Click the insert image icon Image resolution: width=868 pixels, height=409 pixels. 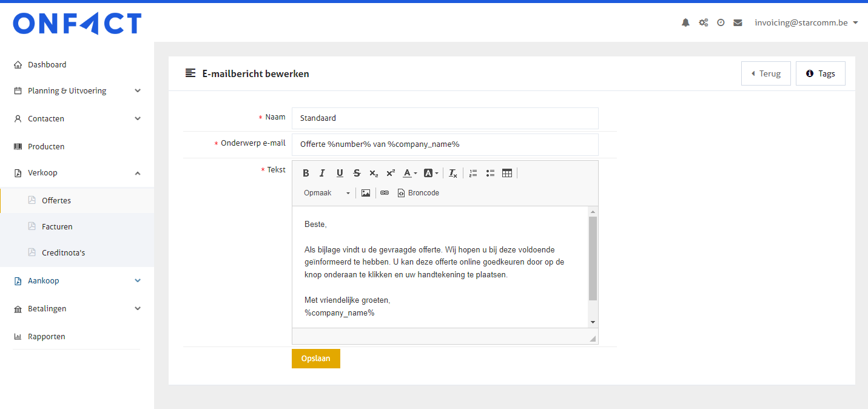point(366,193)
